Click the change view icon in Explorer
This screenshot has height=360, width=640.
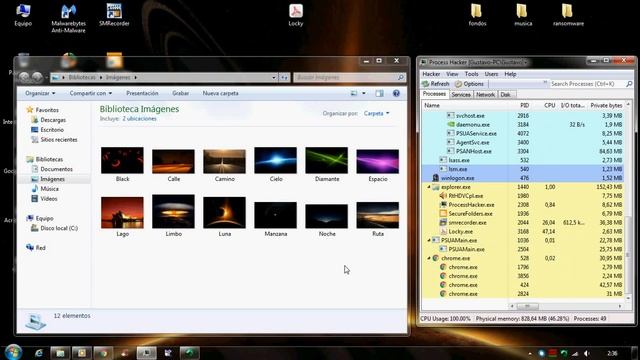tap(354, 93)
